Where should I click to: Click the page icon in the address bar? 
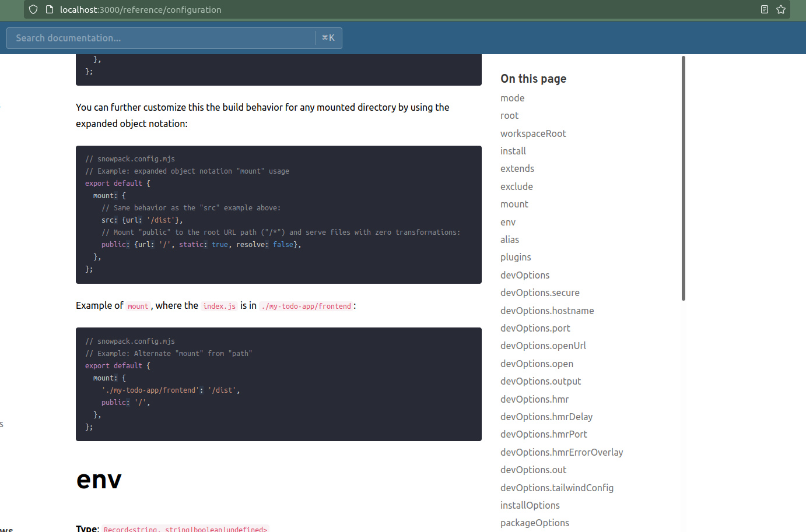coord(49,9)
